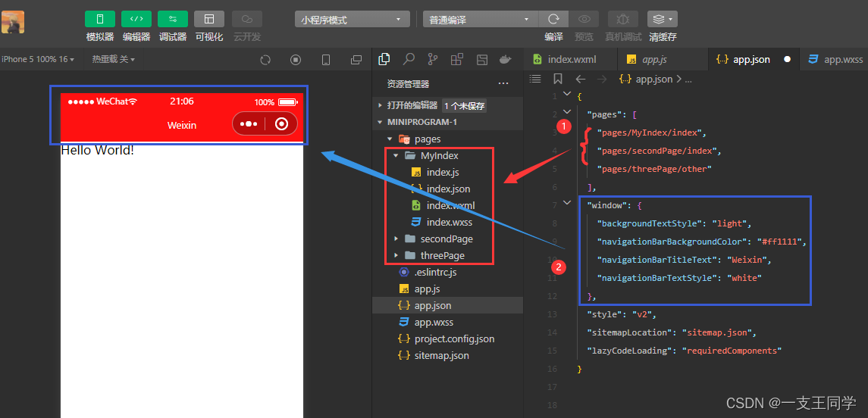
Task: Fold the window object at line 7
Action: click(x=566, y=203)
